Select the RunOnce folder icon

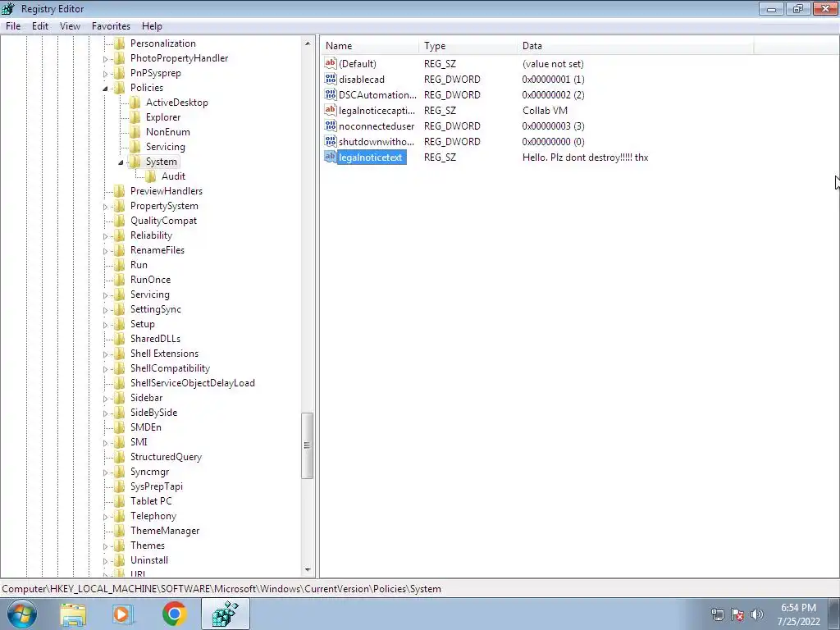point(120,280)
